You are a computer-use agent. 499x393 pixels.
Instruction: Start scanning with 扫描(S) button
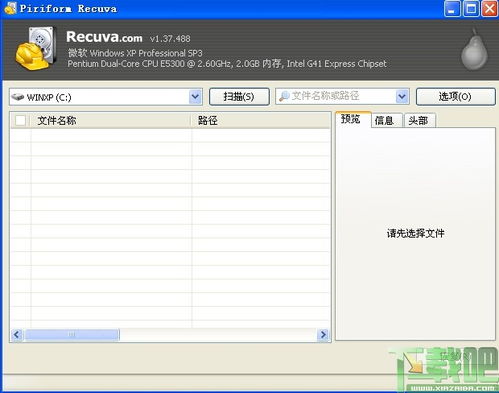239,97
